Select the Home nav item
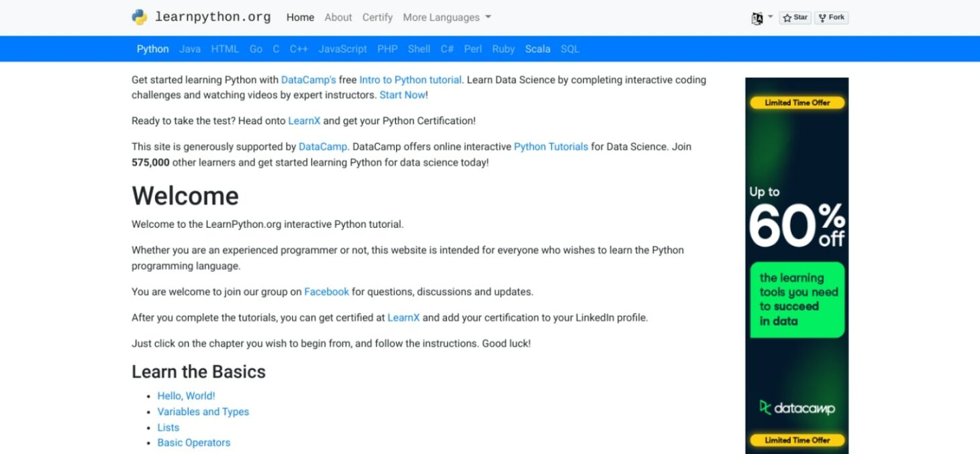This screenshot has height=454, width=980. click(x=300, y=17)
